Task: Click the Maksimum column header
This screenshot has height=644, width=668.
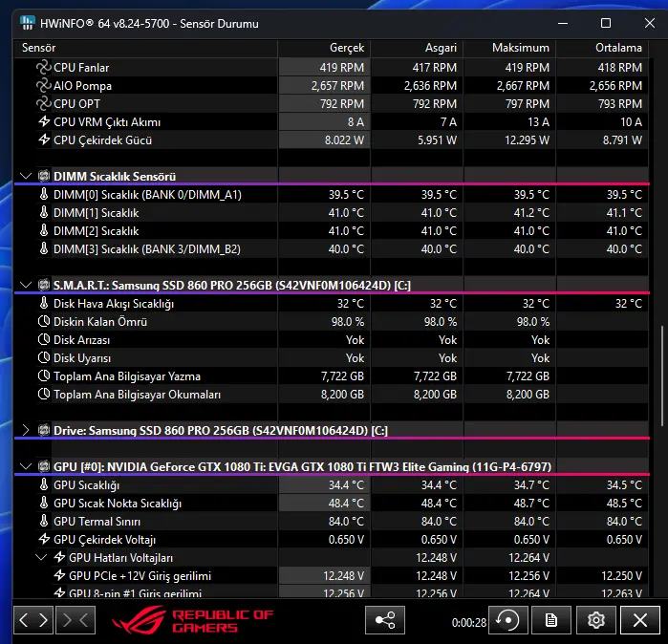Action: tap(509, 48)
